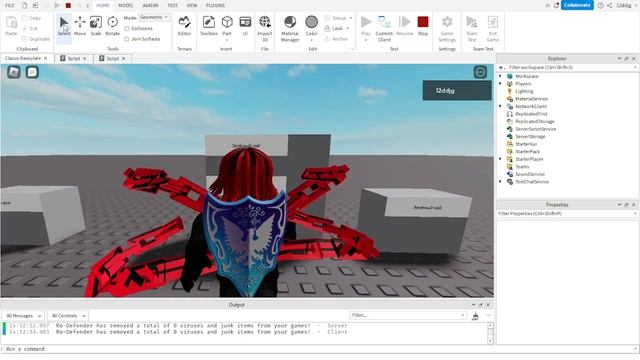
Task: Switch to the TEST ribbon tab
Action: 173,5
